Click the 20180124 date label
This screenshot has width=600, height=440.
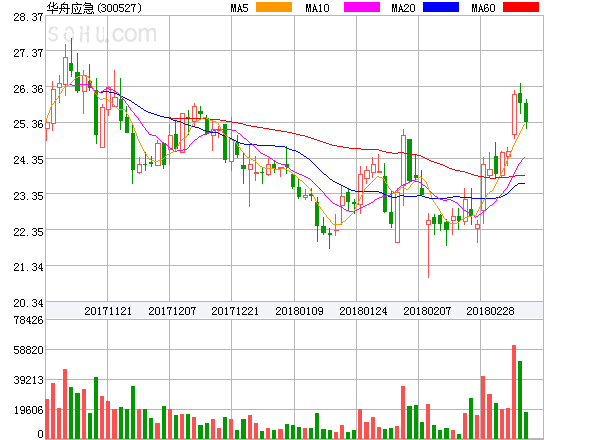point(363,311)
